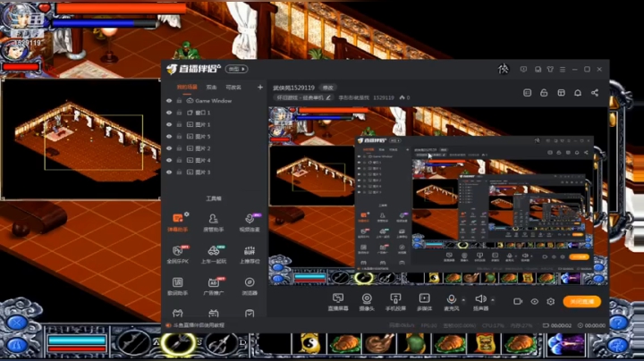Hide the 图片 2 source
644x361 pixels.
point(169,148)
